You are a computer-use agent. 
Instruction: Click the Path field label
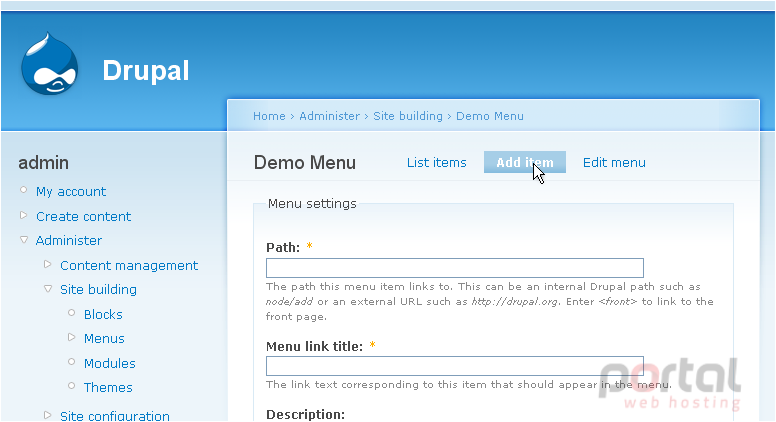coord(283,247)
